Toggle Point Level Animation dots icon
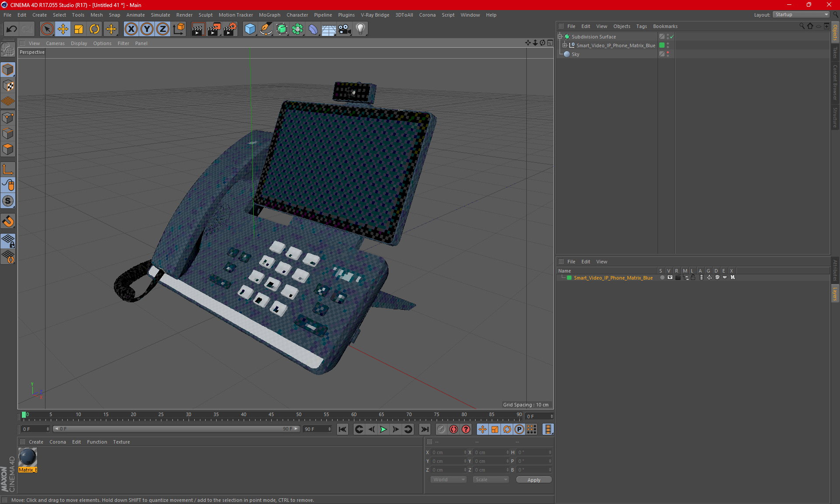Viewport: 840px width, 504px height. 532,429
